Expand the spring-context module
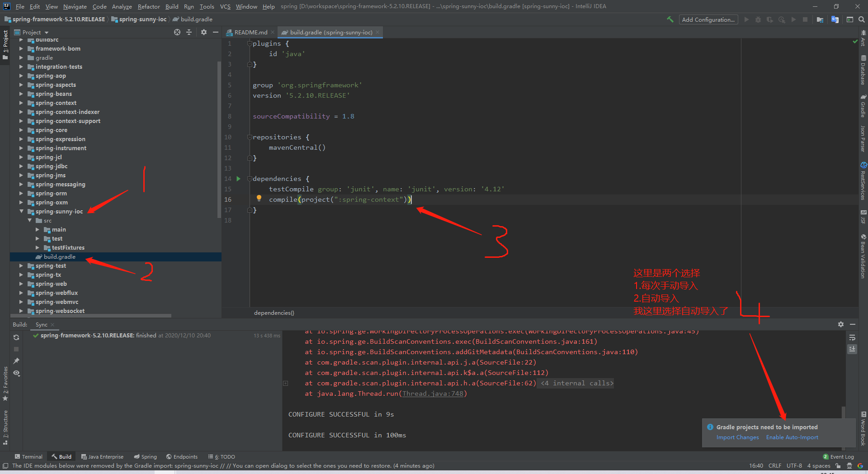 (x=21, y=103)
